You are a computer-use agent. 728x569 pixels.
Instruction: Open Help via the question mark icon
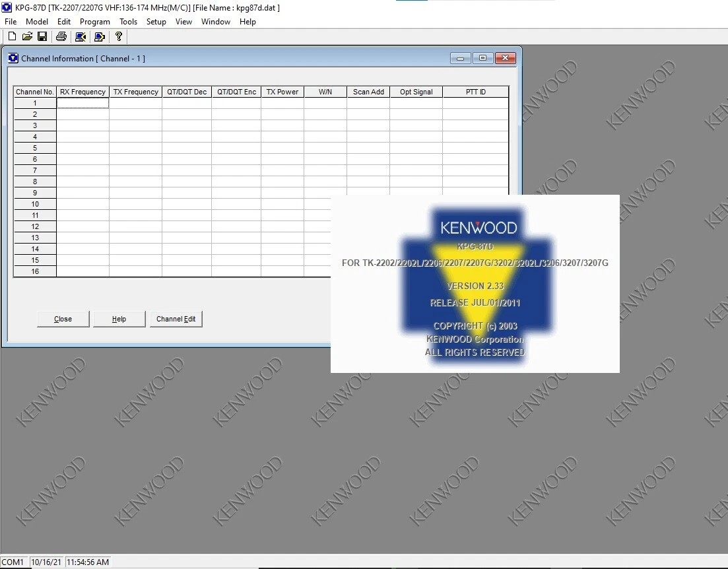(118, 36)
